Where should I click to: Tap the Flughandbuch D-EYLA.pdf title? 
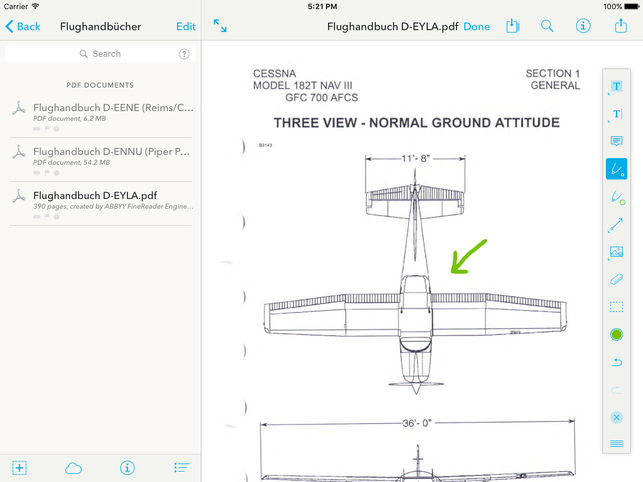(x=392, y=27)
